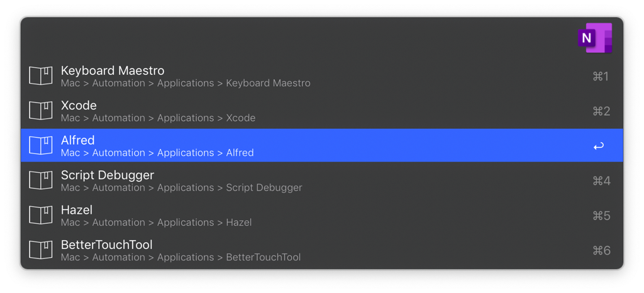Click the ⌘2 shortcut label
The image size is (644, 293).
601,111
